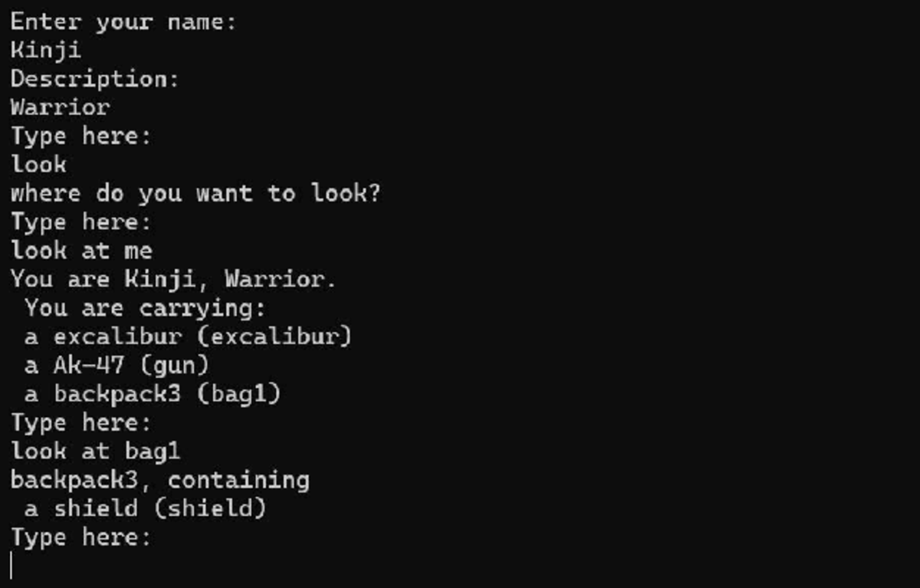Viewport: 920px width, 588px height.
Task: Click the 'backpack3, containing' output line
Action: point(159,480)
